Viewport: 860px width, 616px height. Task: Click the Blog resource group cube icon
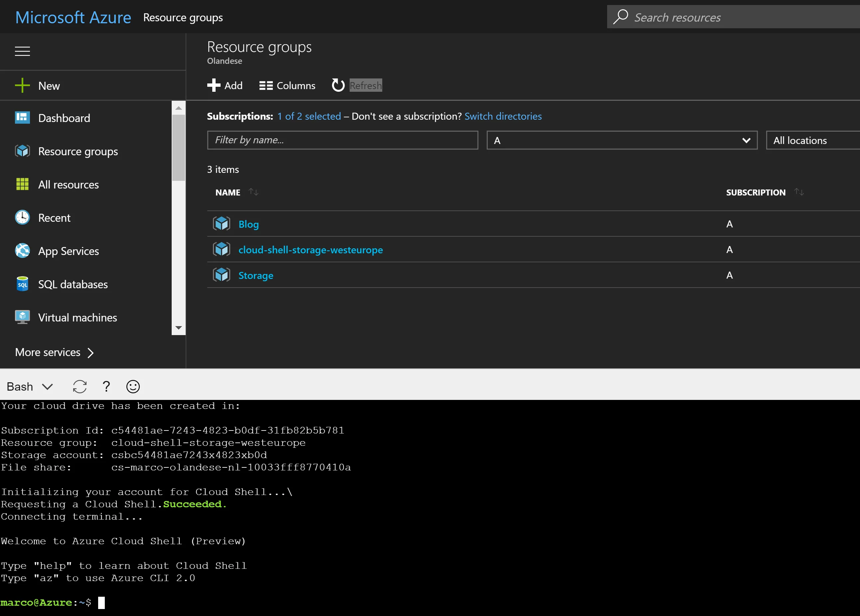(222, 224)
